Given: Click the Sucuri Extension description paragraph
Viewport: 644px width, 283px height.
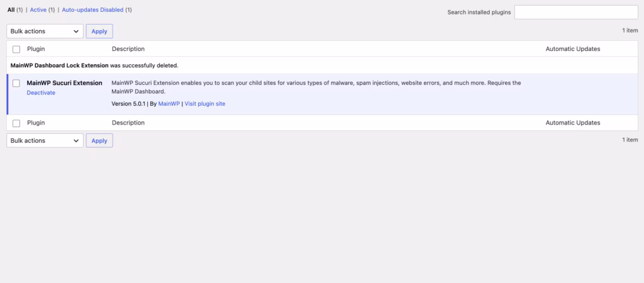Looking at the screenshot, I should 316,87.
